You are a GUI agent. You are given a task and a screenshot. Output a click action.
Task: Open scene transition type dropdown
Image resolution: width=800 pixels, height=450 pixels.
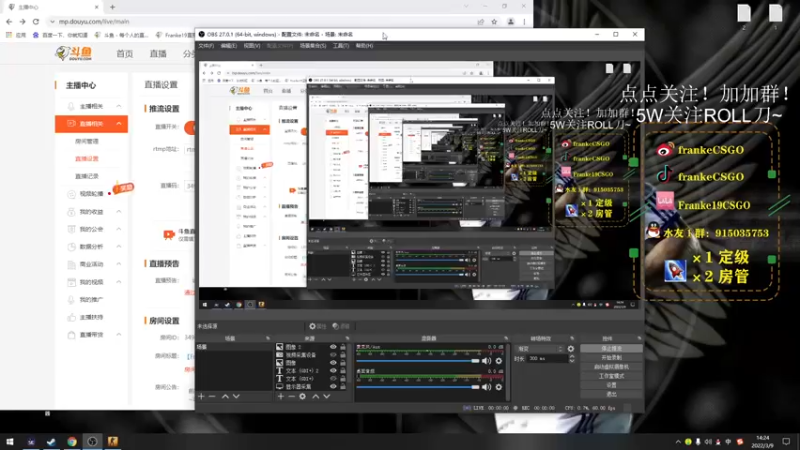click(540, 349)
